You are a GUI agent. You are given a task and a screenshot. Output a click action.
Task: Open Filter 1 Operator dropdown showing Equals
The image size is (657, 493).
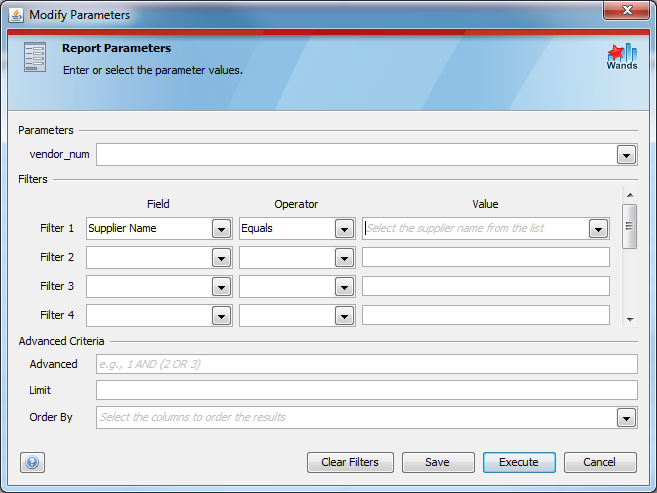344,229
